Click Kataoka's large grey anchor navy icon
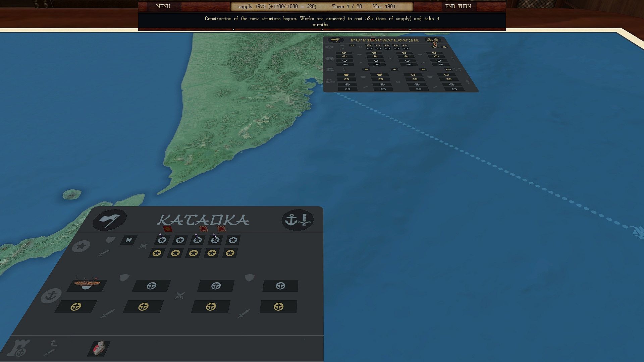 [51, 296]
